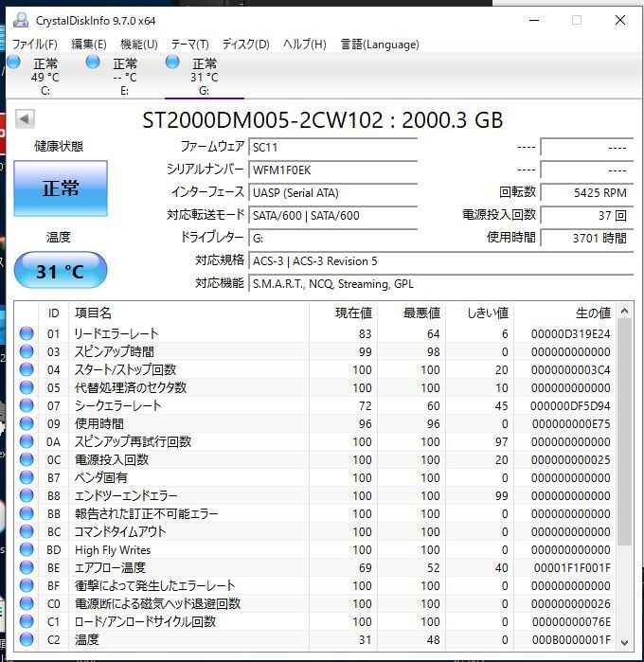Click the status icon for ベンダ固有 row
Image resolution: width=644 pixels, height=662 pixels.
pyautogui.click(x=27, y=477)
